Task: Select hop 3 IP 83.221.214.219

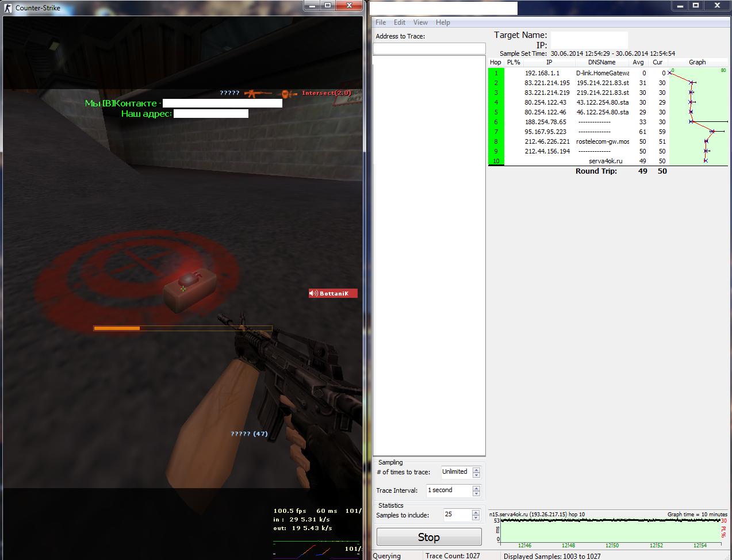Action: 547,93
